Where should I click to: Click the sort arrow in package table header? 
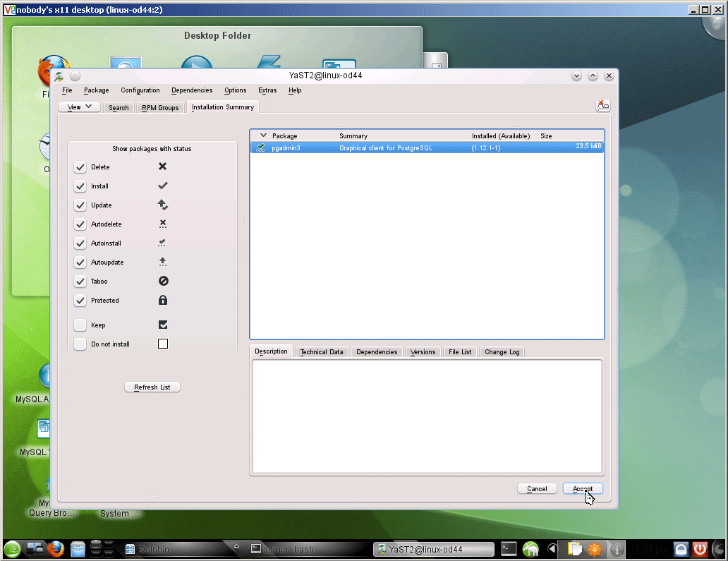point(263,135)
